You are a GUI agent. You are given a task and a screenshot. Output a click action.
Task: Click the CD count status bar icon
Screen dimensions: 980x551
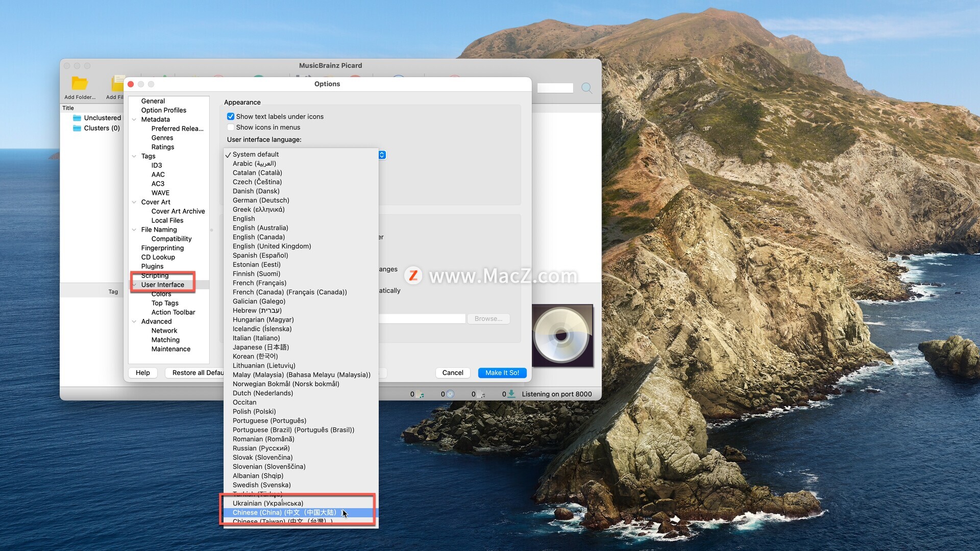coord(450,394)
